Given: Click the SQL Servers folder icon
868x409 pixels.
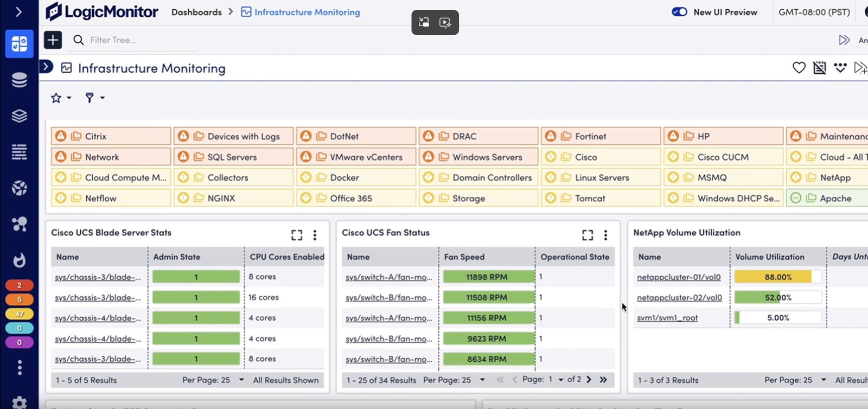Looking at the screenshot, I should 199,157.
